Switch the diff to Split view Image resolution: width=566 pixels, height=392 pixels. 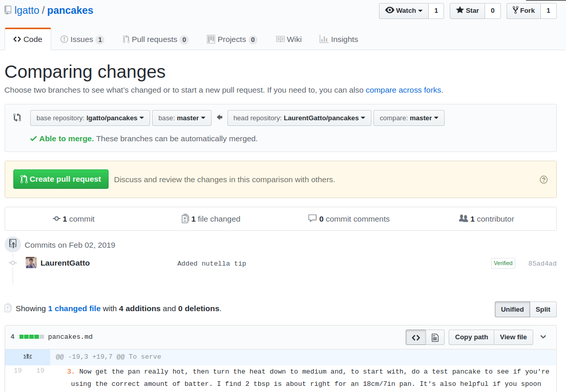pyautogui.click(x=542, y=309)
